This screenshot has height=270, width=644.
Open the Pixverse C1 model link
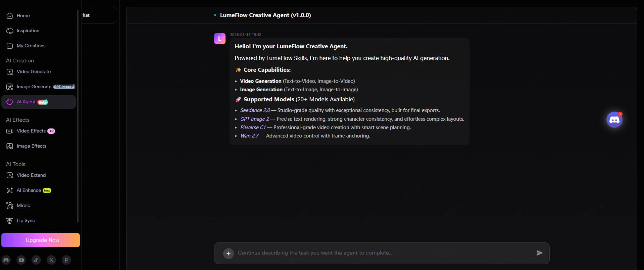[253, 127]
